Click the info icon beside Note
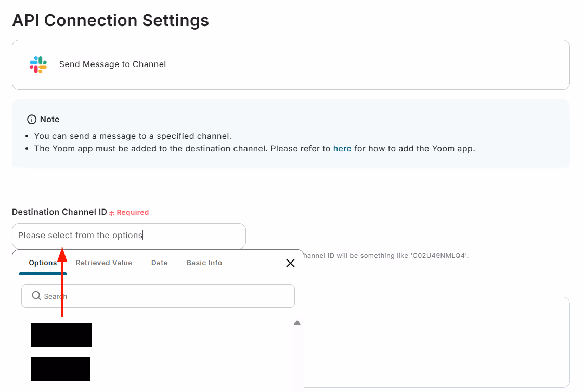The width and height of the screenshot is (584, 392). (32, 120)
